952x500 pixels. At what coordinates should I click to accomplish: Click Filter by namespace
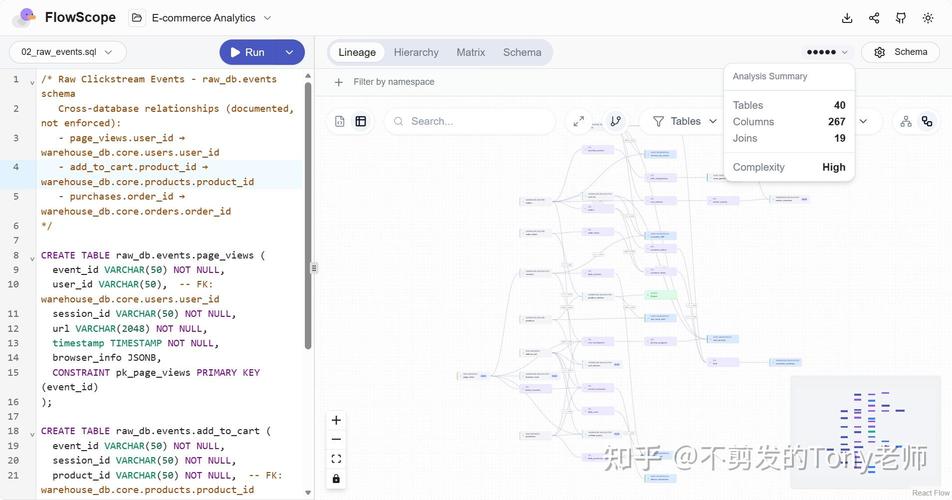pyautogui.click(x=393, y=82)
